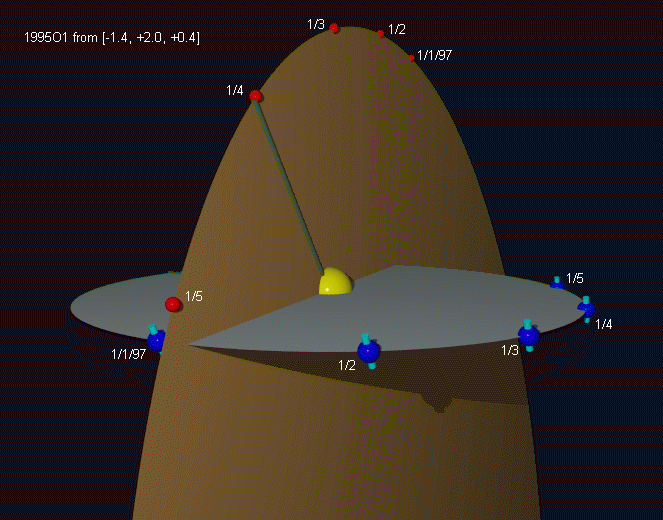Click the green line joining Sun and comet
The height and width of the screenshot is (520, 663).
(288, 186)
